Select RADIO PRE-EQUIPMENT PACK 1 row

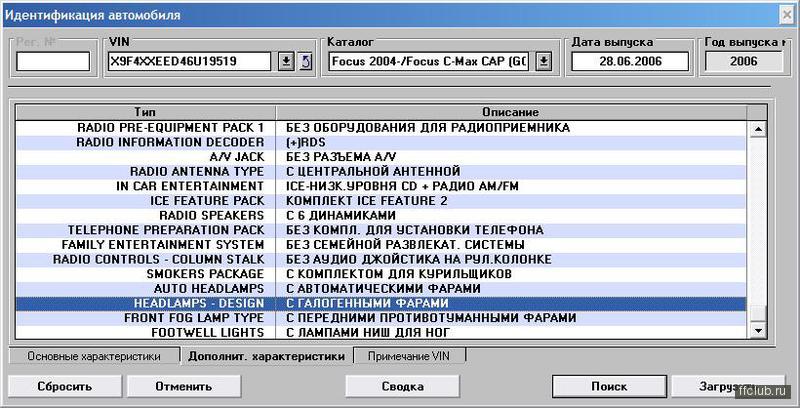click(x=381, y=128)
